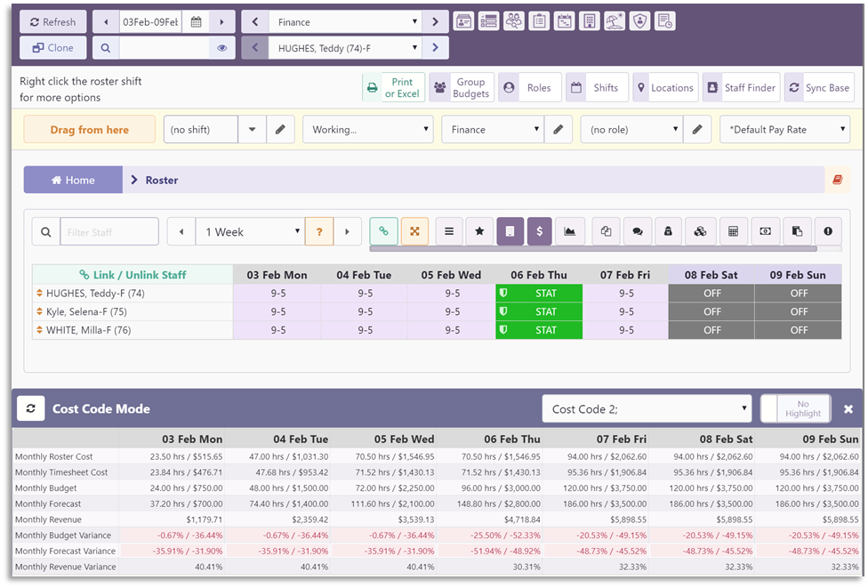868x588 pixels.
Task: Click the copy pages icon in roster toolbar
Action: tap(607, 231)
